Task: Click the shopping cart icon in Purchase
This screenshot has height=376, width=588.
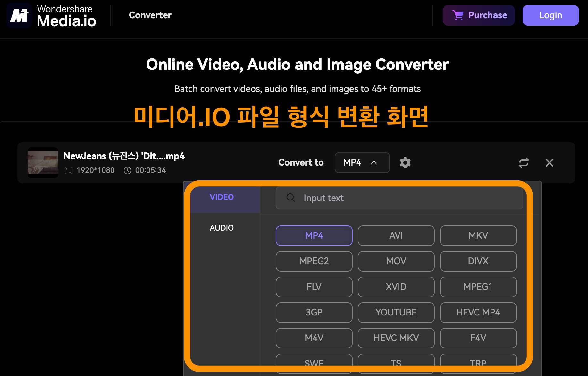Action: tap(458, 15)
